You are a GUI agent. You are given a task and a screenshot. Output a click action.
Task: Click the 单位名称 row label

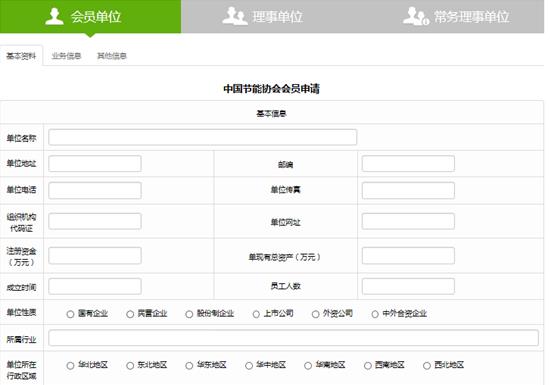coord(21,139)
